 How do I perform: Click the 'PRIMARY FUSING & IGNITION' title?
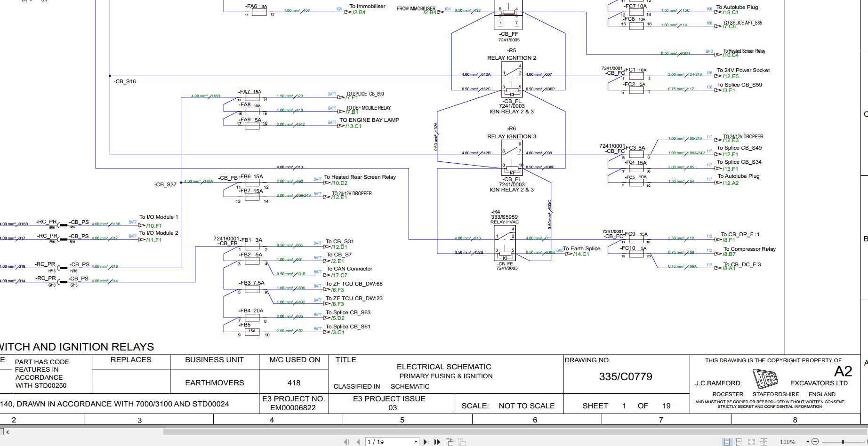point(446,376)
